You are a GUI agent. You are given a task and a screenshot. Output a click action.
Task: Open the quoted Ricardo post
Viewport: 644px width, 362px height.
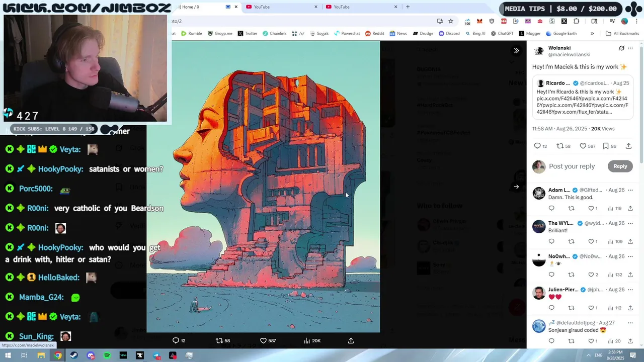point(583,98)
